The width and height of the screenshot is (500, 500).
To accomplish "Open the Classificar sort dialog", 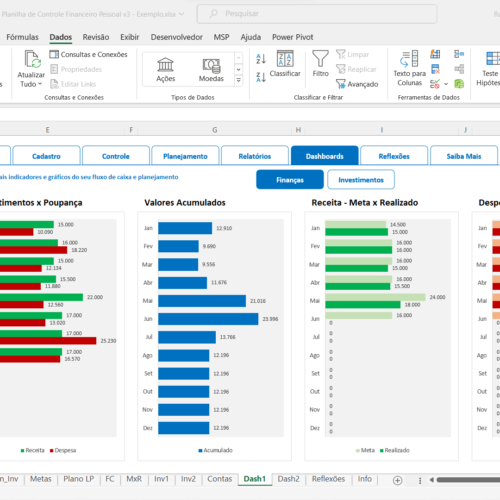I will point(285,63).
